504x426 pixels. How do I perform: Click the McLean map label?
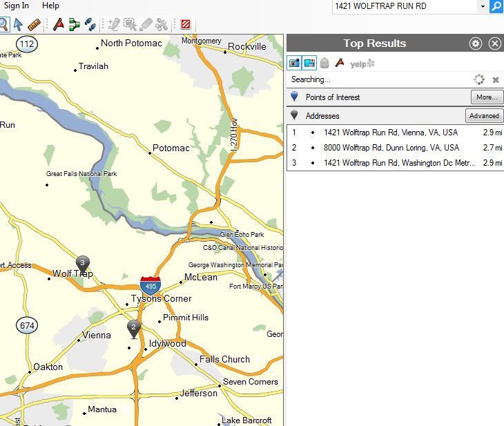coord(201,277)
